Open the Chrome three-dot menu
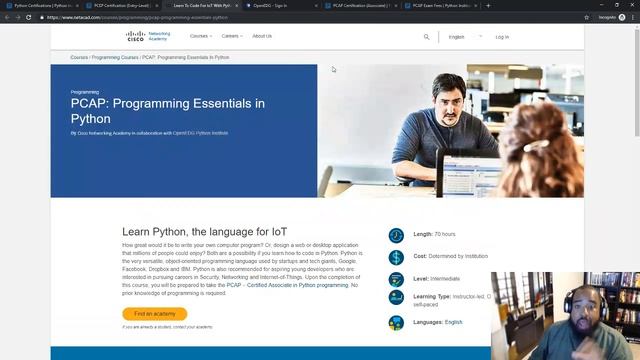Screen dimensions: 640x360 [633, 18]
